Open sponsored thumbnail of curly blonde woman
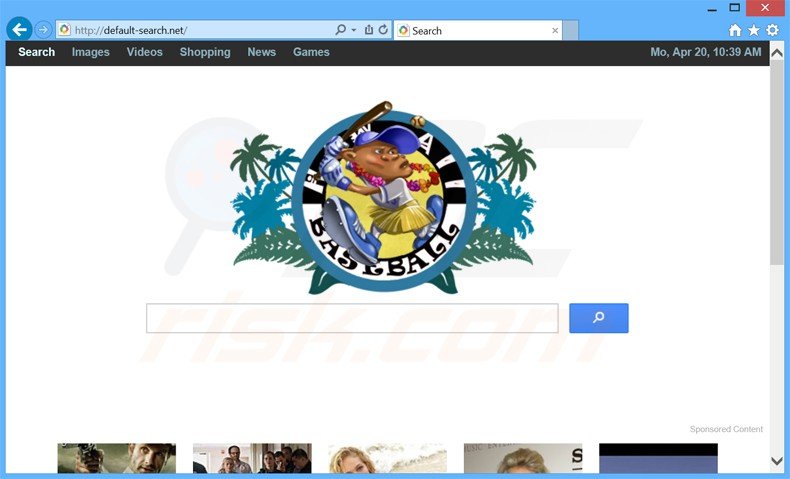Viewport: 790px width, 479px height. pos(387,458)
